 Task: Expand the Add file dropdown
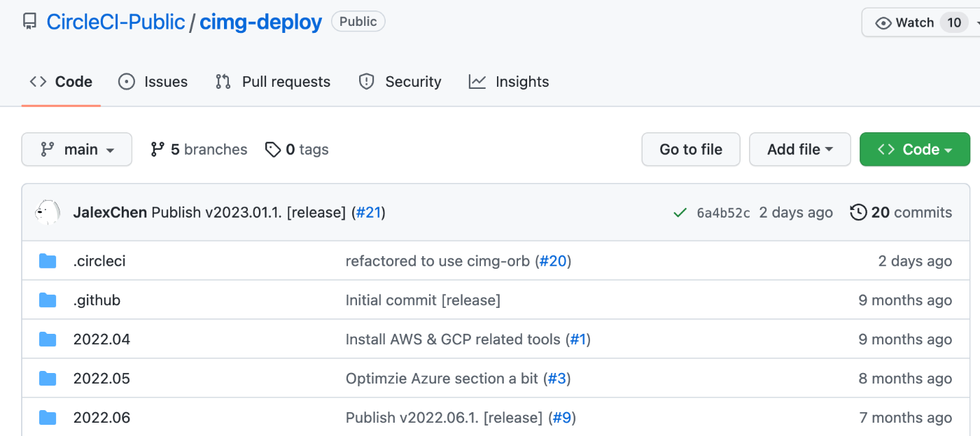pyautogui.click(x=799, y=149)
